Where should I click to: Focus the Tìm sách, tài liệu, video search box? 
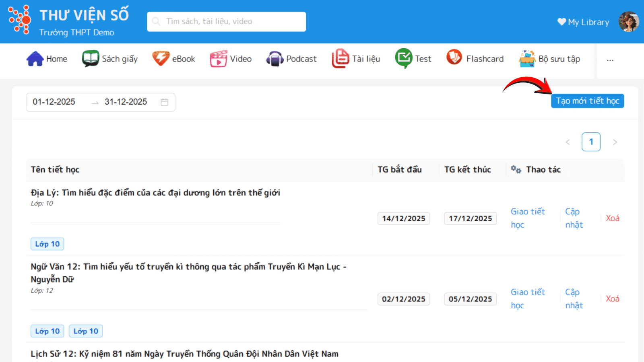(x=227, y=22)
